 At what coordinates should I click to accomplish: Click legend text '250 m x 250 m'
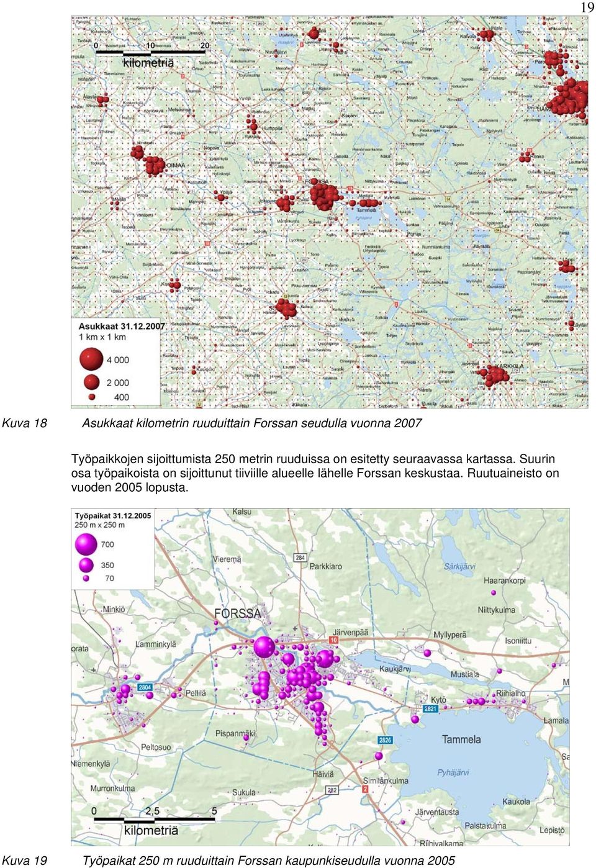pos(99,525)
